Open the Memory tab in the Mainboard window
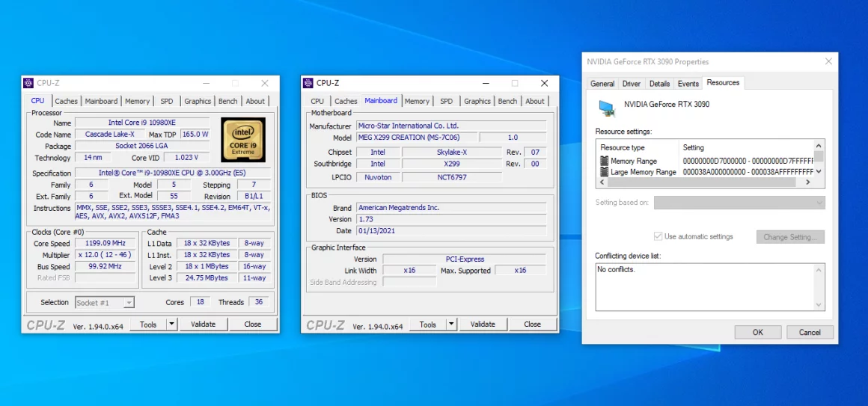 (416, 101)
